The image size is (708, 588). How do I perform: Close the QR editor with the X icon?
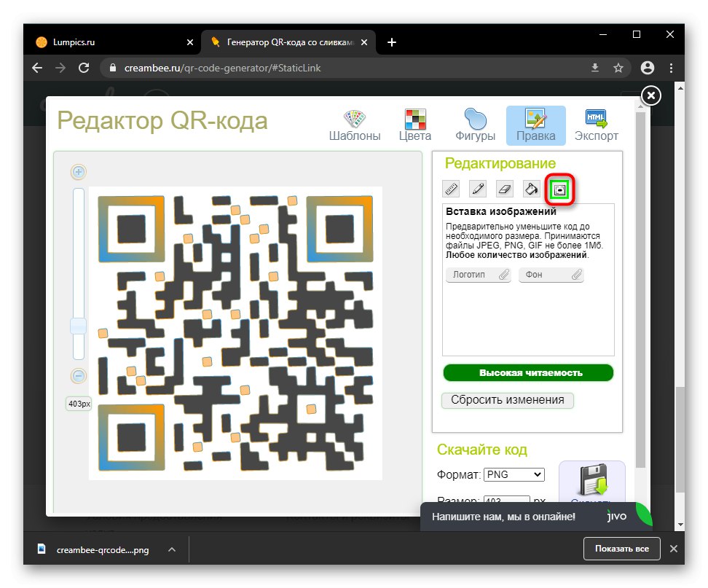(x=651, y=95)
